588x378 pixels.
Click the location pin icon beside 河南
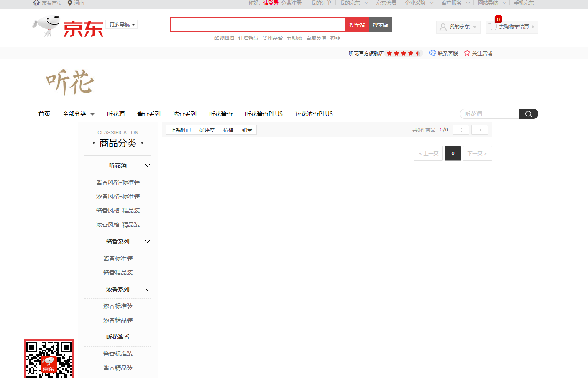pyautogui.click(x=70, y=3)
